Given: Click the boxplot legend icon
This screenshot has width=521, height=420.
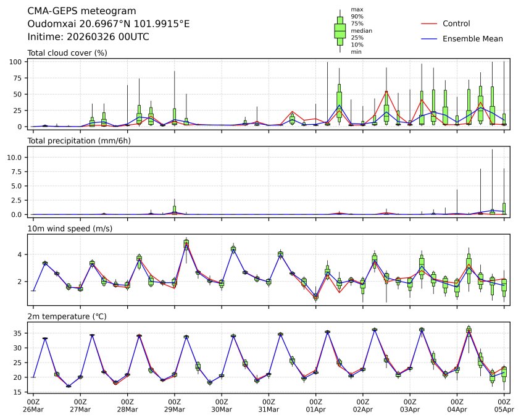Looking at the screenshot, I should pos(340,31).
